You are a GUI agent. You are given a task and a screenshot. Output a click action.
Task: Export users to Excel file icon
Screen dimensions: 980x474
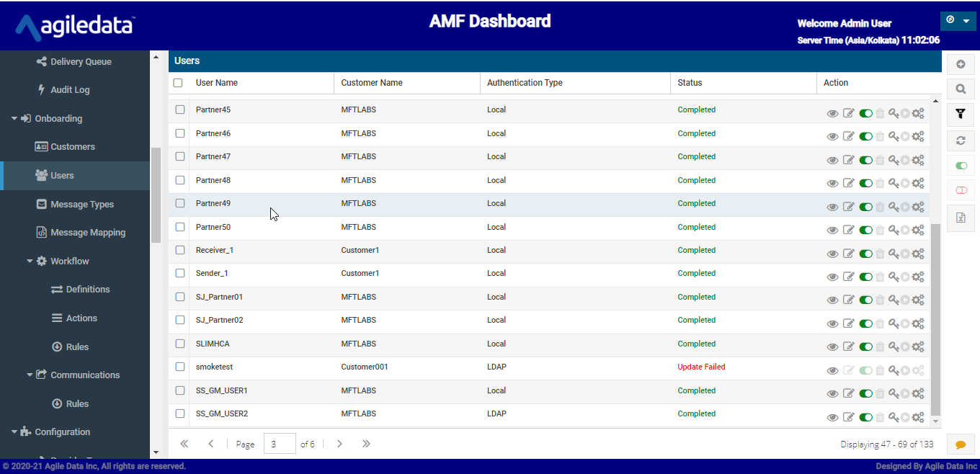960,218
